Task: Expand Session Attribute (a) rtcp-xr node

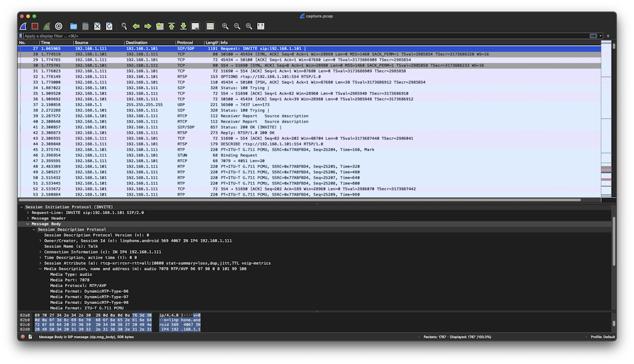Action: pyautogui.click(x=40, y=263)
